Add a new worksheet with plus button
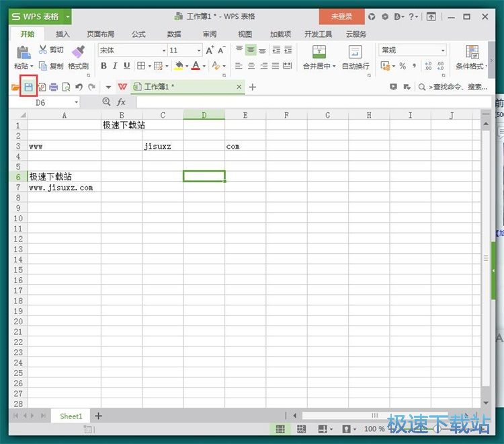The image size is (504, 444). click(98, 416)
